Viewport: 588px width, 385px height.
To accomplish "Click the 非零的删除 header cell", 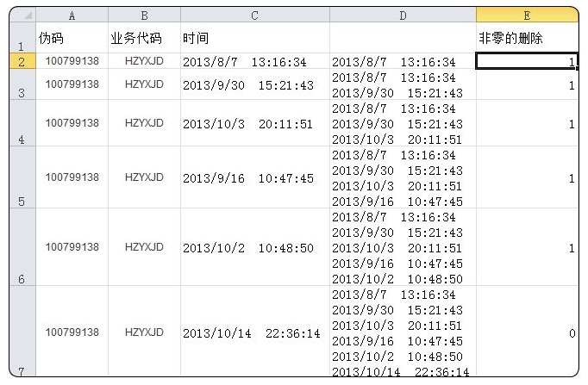I will 527,38.
